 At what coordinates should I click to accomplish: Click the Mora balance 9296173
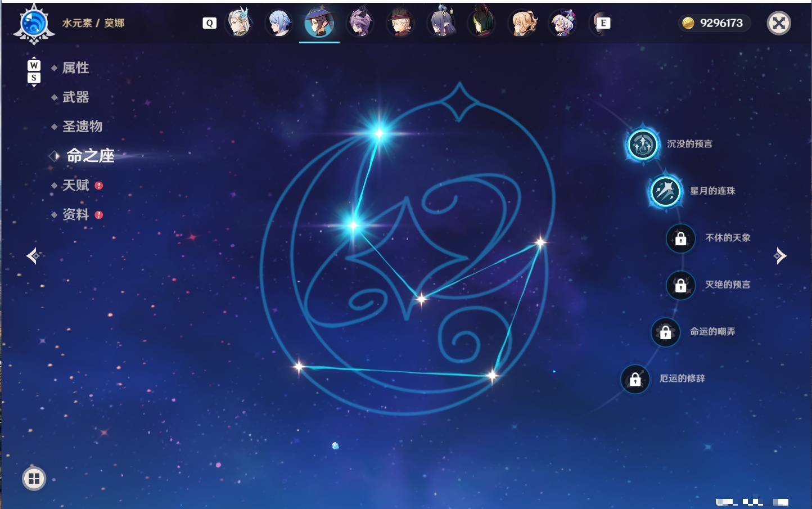tap(714, 23)
